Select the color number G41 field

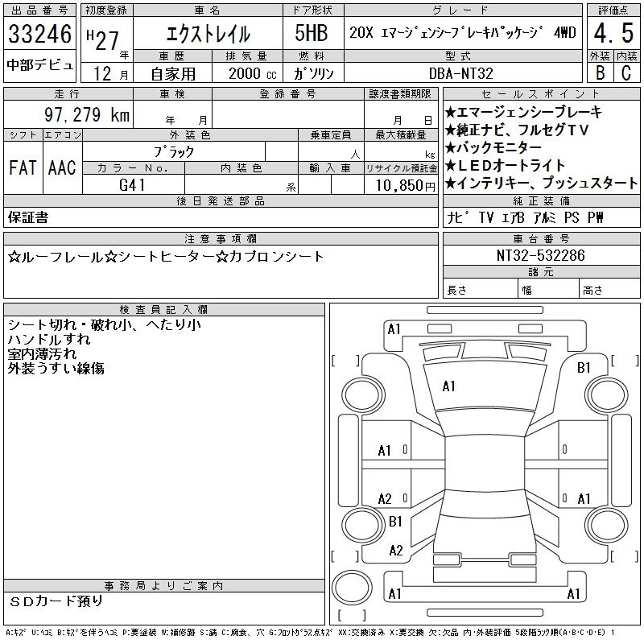pos(132,185)
